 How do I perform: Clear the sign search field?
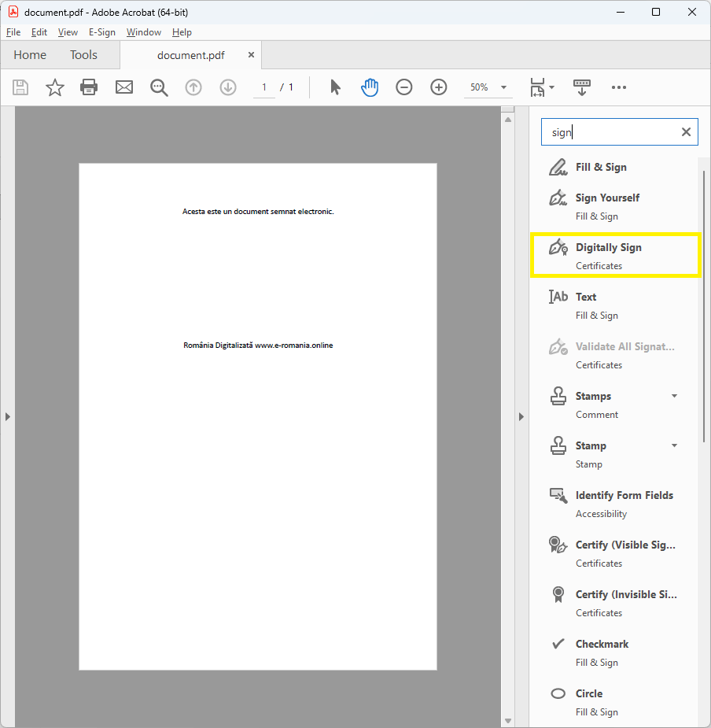click(x=686, y=132)
